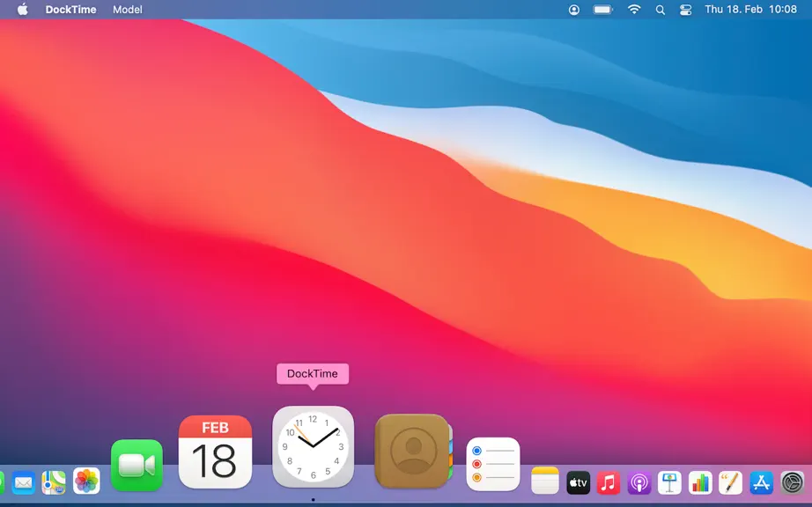
Task: Open the Wi-Fi status menu
Action: coord(634,10)
